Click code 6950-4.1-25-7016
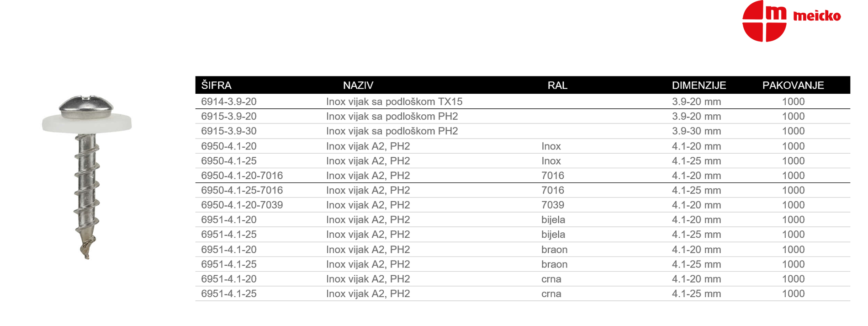This screenshot has height=326, width=868. [x=242, y=190]
